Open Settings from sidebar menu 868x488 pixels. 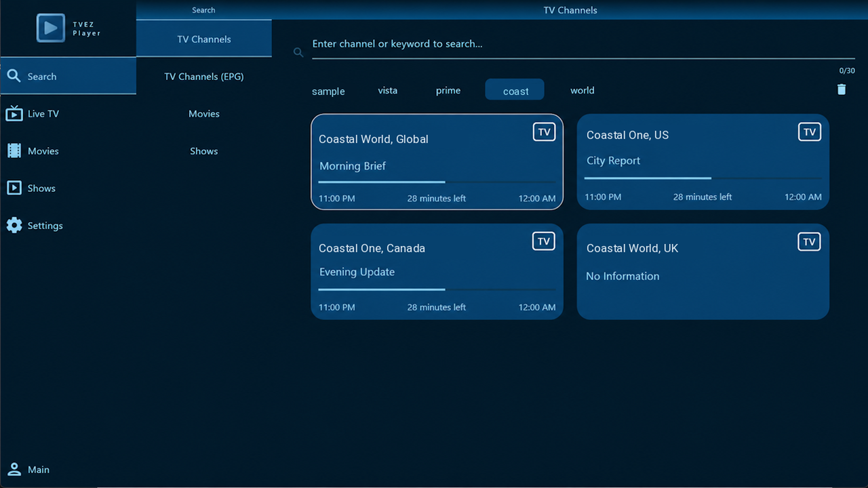coord(68,225)
